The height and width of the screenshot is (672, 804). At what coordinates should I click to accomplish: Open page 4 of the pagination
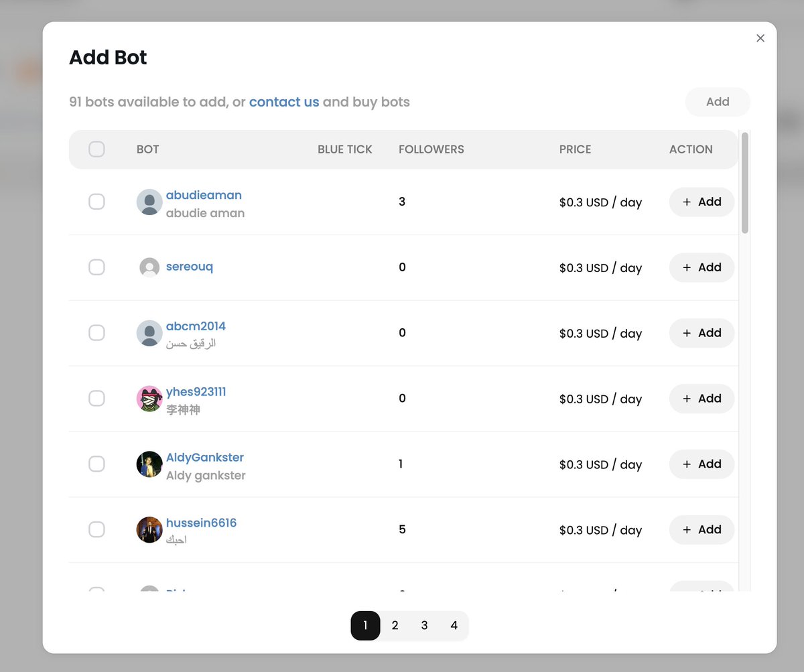coord(454,625)
